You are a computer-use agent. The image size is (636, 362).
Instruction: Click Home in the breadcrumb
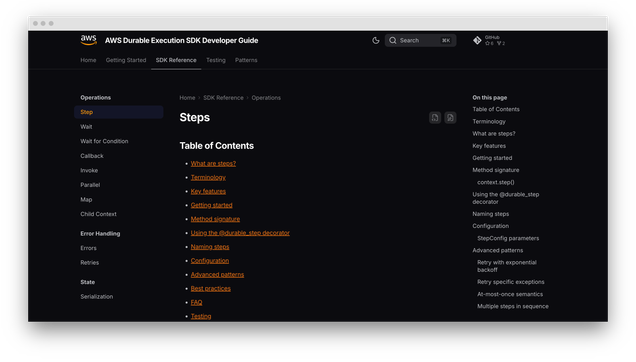187,98
